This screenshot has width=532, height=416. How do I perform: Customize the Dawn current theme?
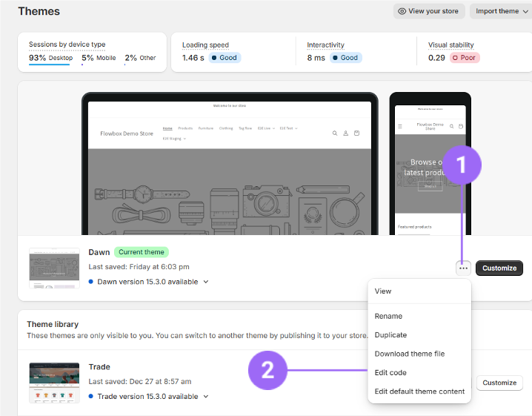click(499, 268)
